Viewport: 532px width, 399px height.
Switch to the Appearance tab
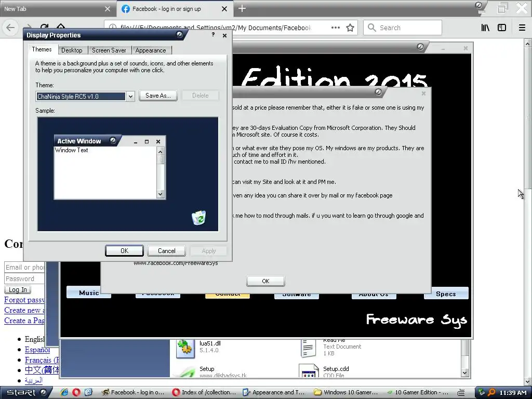click(x=151, y=50)
